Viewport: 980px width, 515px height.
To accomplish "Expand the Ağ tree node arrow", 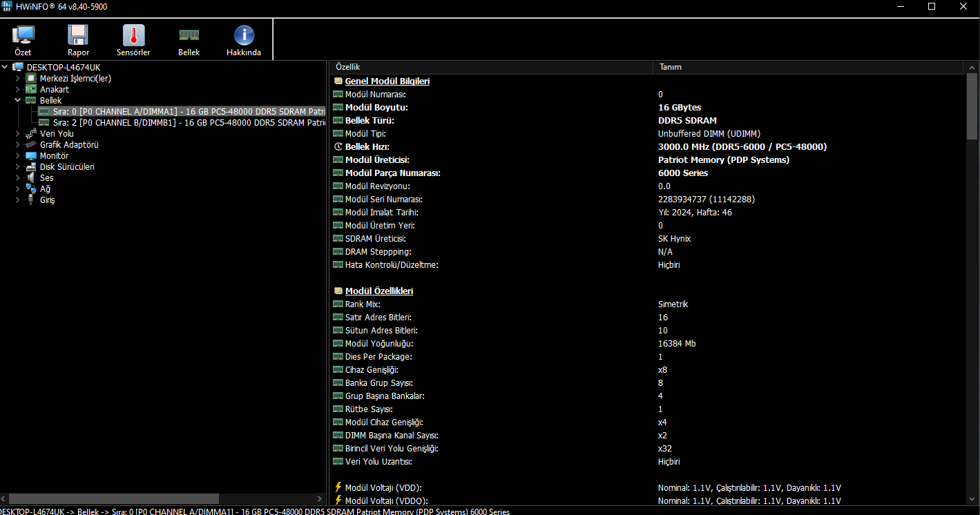I will [18, 188].
